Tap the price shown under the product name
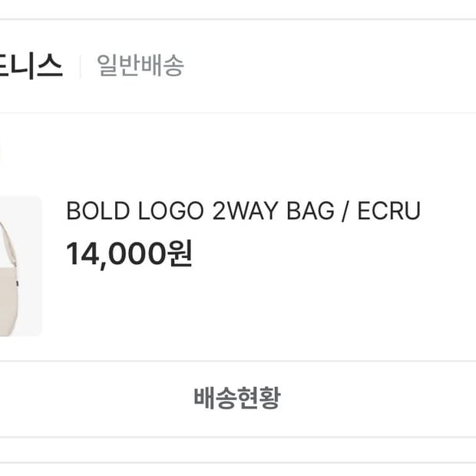The width and height of the screenshot is (476, 476). tap(129, 253)
